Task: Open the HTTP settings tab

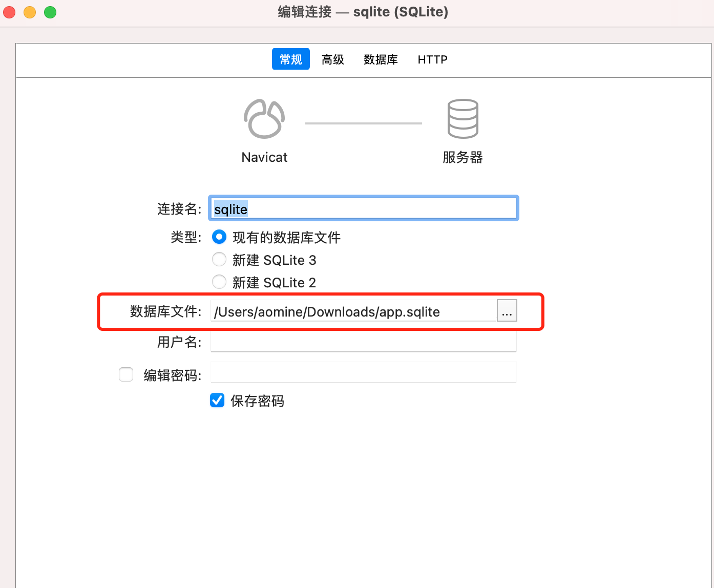Action: 432,59
